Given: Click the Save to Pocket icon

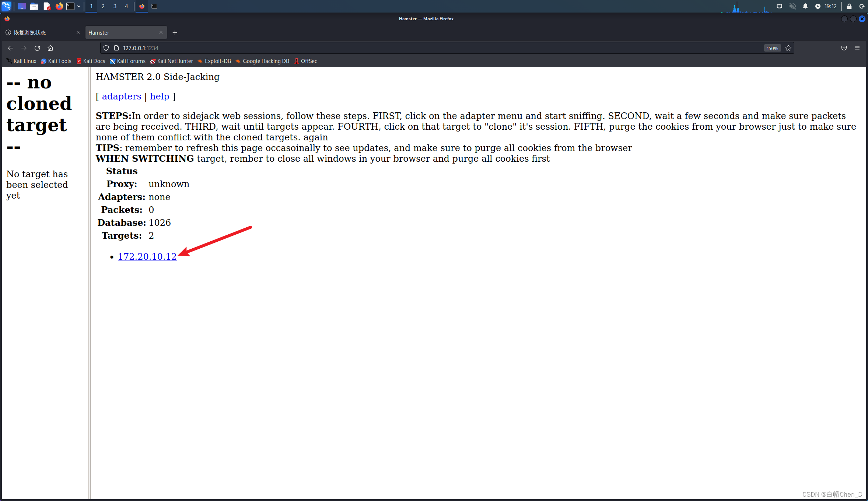Looking at the screenshot, I should click(844, 48).
